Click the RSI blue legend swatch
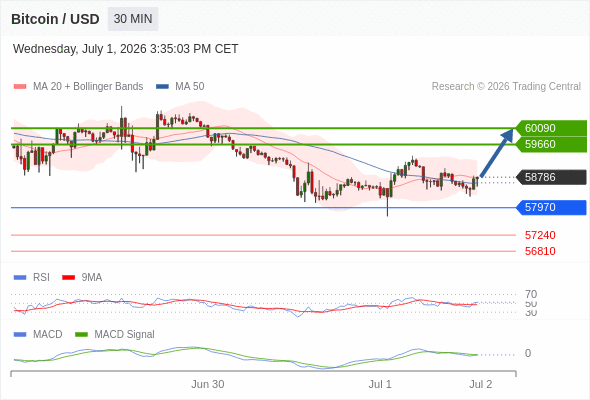This screenshot has width=590, height=400. (x=20, y=278)
